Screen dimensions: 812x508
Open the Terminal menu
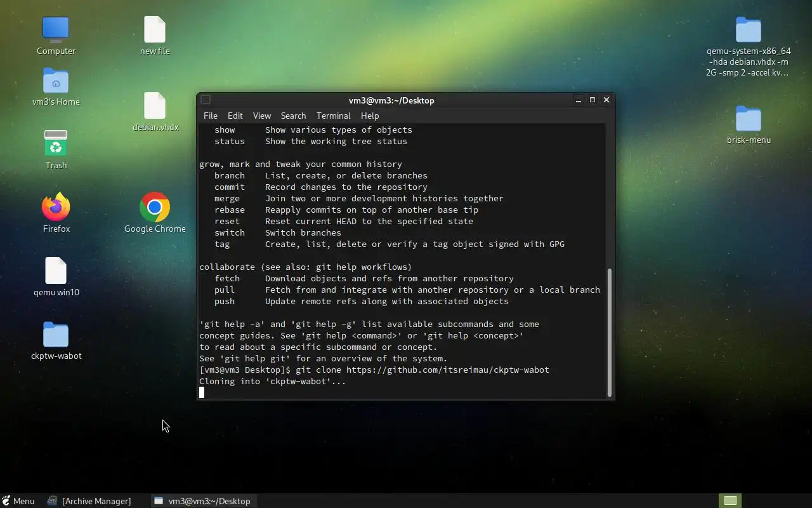334,116
